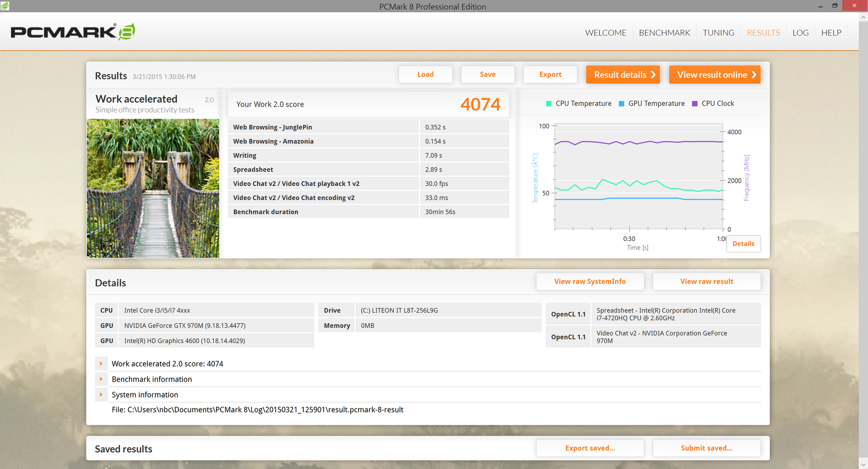This screenshot has width=868, height=469.
Task: Click the Export button
Action: [550, 74]
